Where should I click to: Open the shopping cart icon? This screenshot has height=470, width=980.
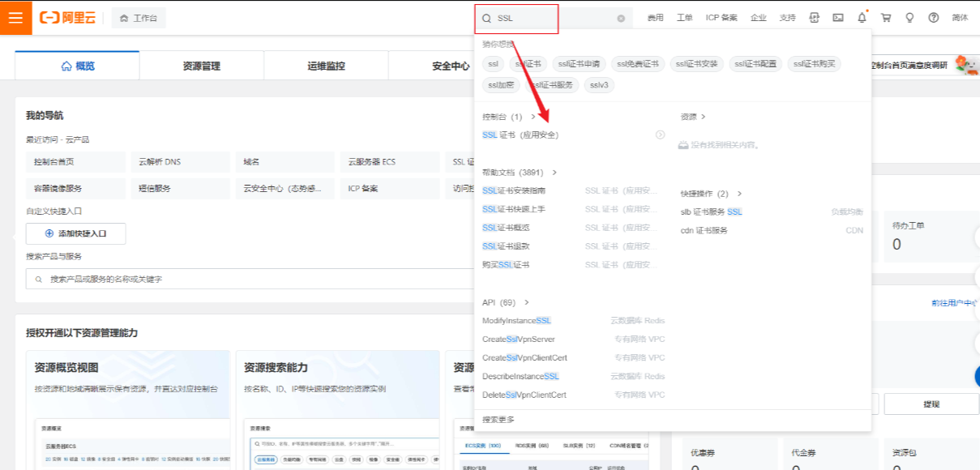click(885, 18)
